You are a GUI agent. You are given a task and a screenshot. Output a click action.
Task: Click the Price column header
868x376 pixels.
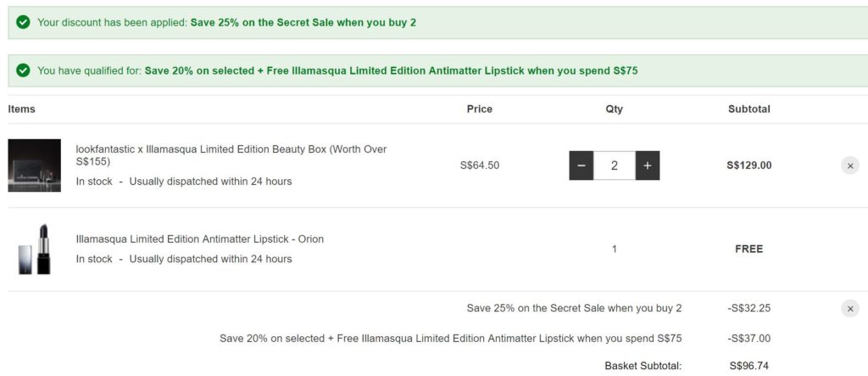click(479, 109)
